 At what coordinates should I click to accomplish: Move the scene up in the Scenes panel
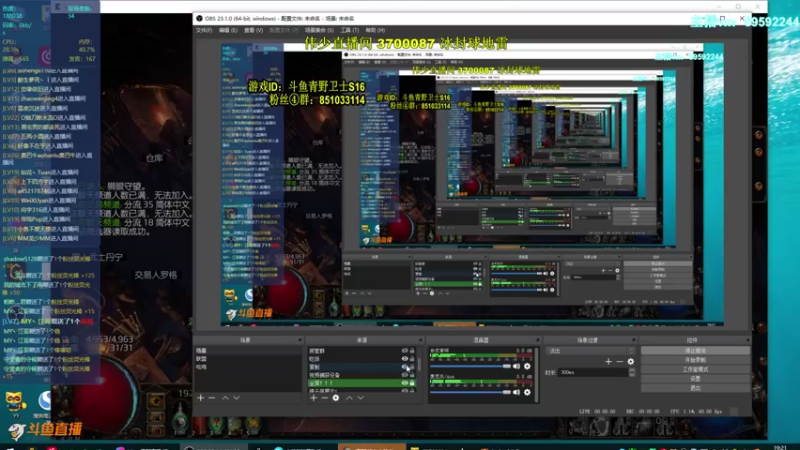click(225, 397)
